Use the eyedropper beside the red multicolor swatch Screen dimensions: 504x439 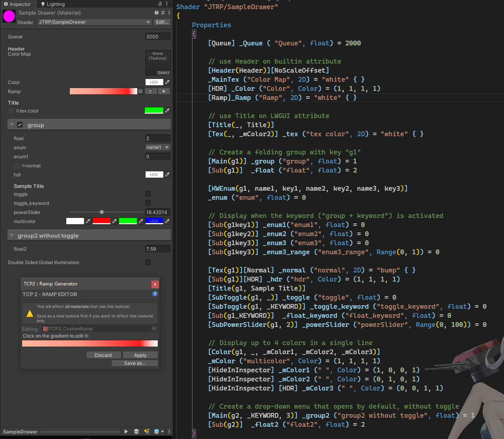(x=114, y=221)
